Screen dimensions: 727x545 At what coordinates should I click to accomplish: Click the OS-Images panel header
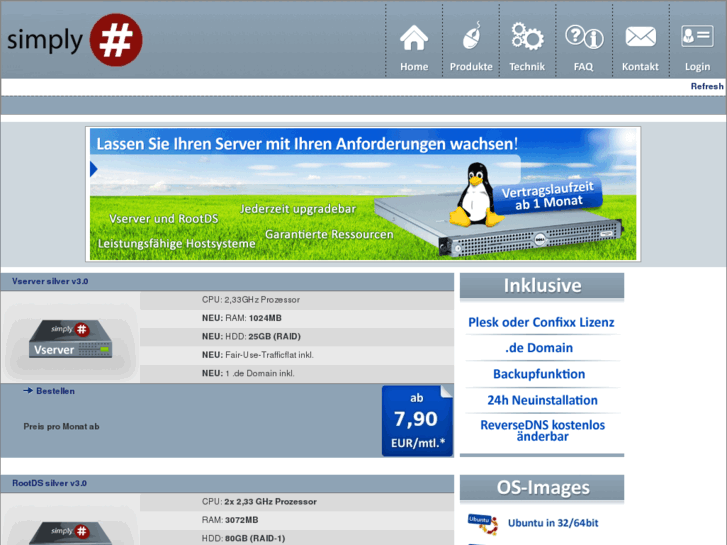pyautogui.click(x=542, y=488)
